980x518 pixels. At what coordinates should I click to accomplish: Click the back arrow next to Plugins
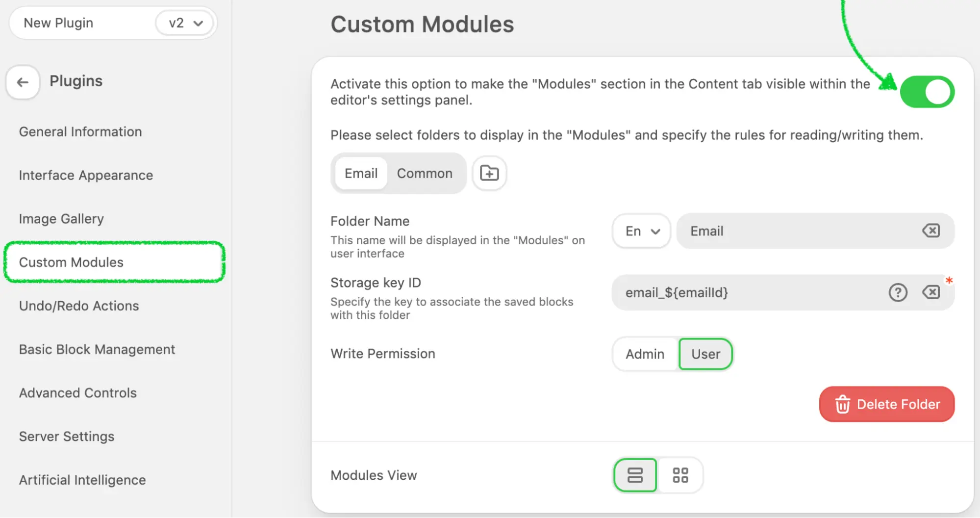click(23, 82)
